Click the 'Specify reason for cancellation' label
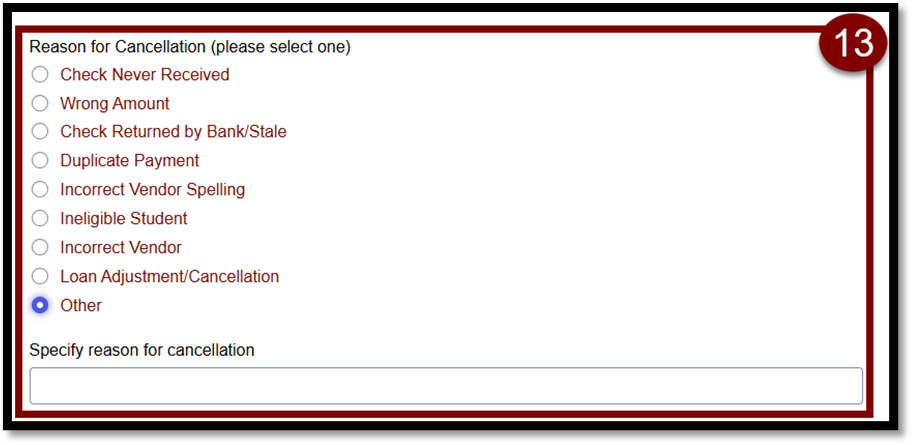The image size is (914, 445). point(142,350)
